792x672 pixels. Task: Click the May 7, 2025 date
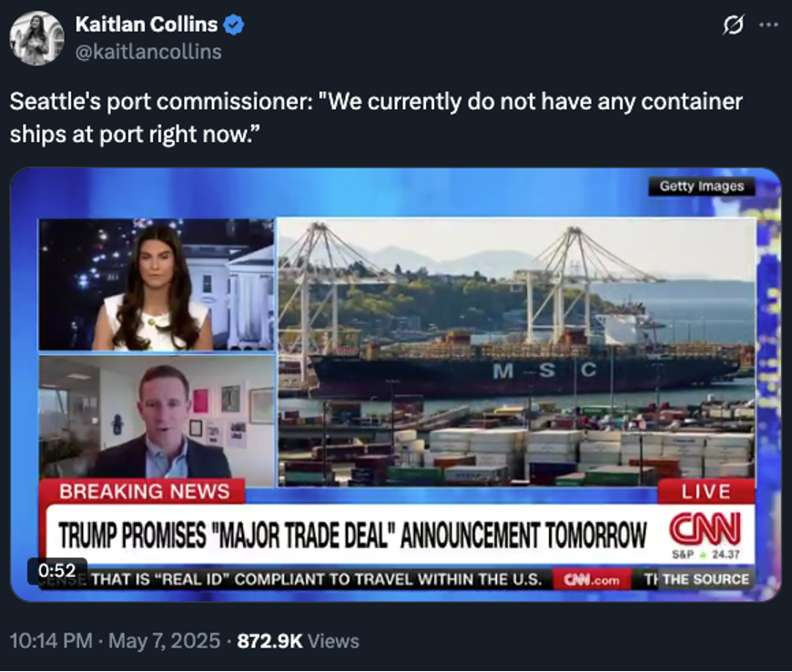pyautogui.click(x=164, y=641)
